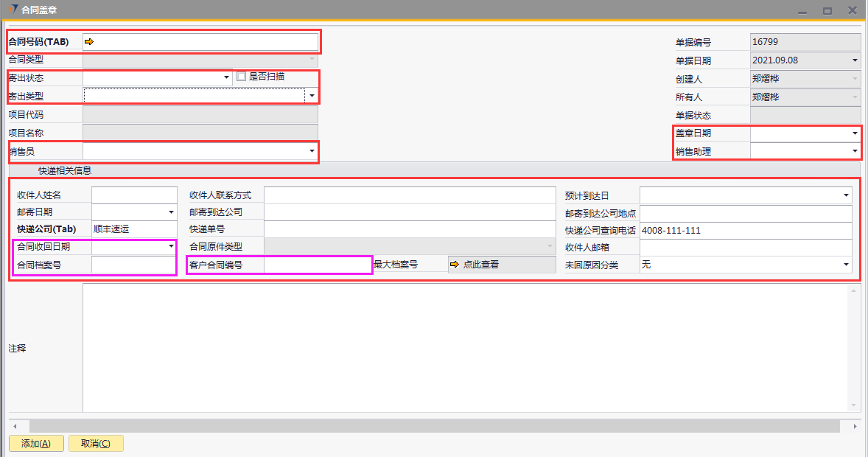Click the yellow arrow in 合同号码 field

(x=89, y=42)
